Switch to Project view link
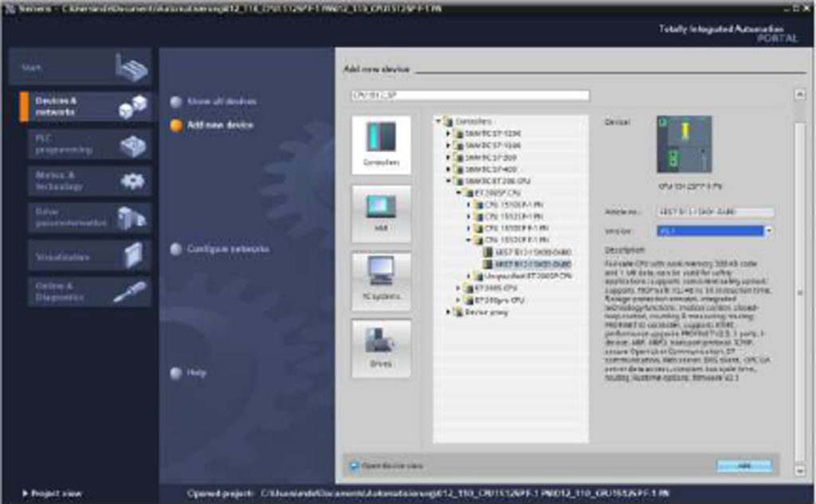The width and height of the screenshot is (816, 504). pos(53,494)
